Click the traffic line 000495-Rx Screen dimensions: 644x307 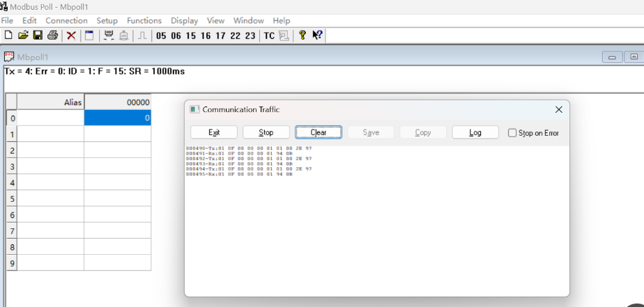pyautogui.click(x=239, y=174)
